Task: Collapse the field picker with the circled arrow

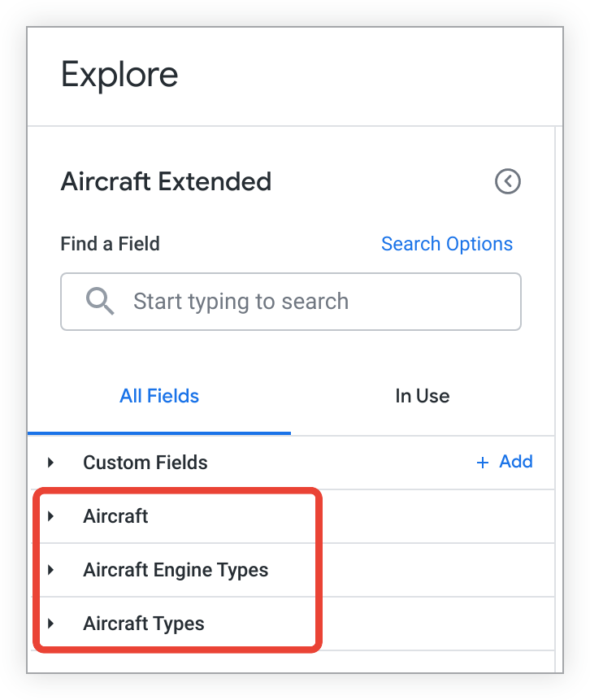Action: tap(508, 181)
